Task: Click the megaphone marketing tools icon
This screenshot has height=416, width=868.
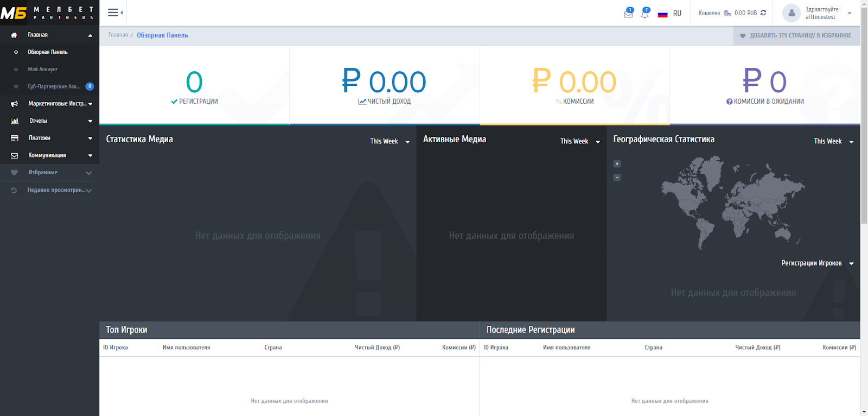Action: click(14, 104)
